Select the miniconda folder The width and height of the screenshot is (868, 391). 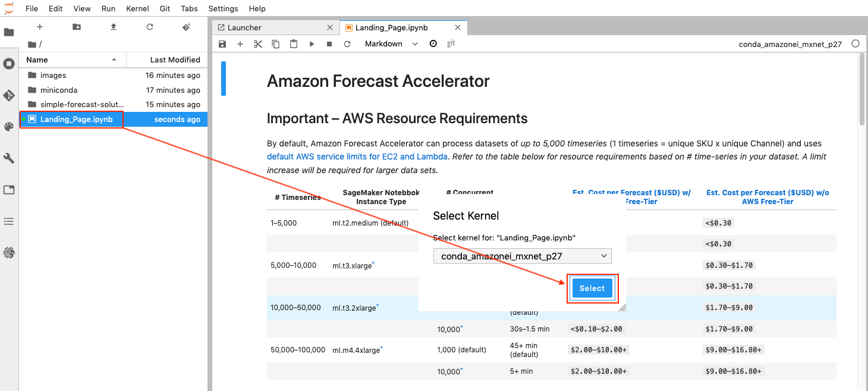click(x=114, y=90)
